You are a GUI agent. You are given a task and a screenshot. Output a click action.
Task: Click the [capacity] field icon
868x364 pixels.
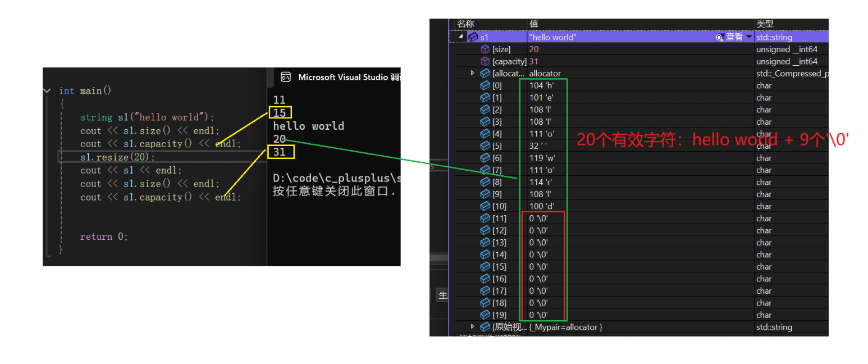pos(485,61)
